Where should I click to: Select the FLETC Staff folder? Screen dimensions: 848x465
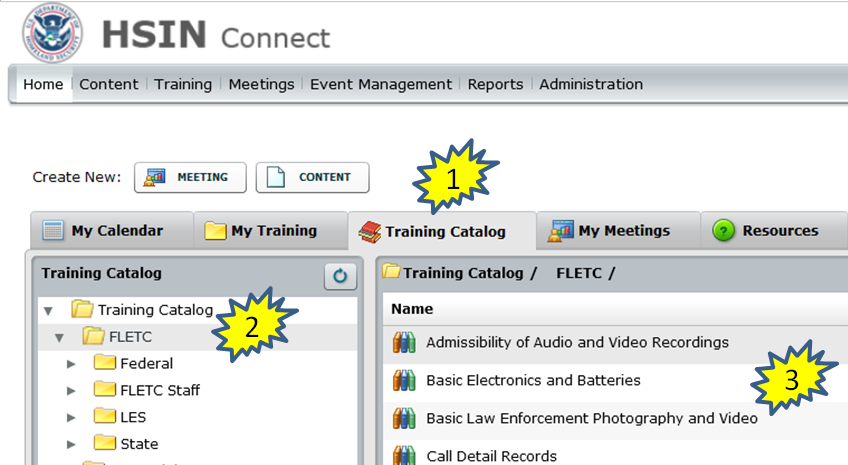pos(160,390)
